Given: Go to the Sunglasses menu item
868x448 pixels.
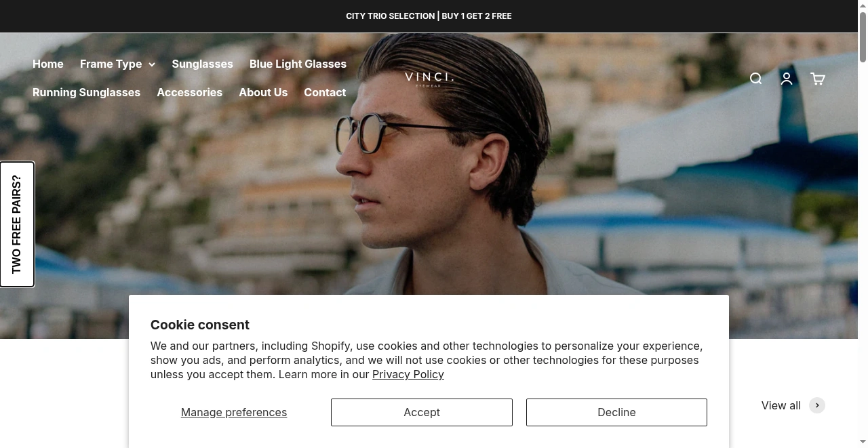Looking at the screenshot, I should point(202,64).
